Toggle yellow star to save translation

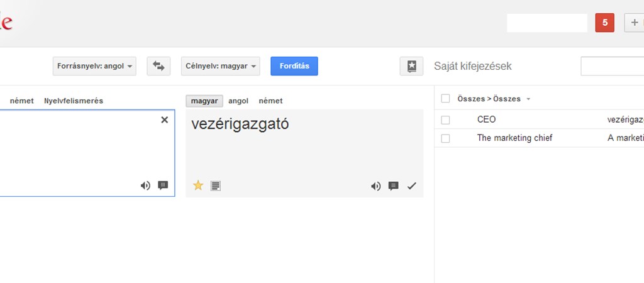point(198,186)
